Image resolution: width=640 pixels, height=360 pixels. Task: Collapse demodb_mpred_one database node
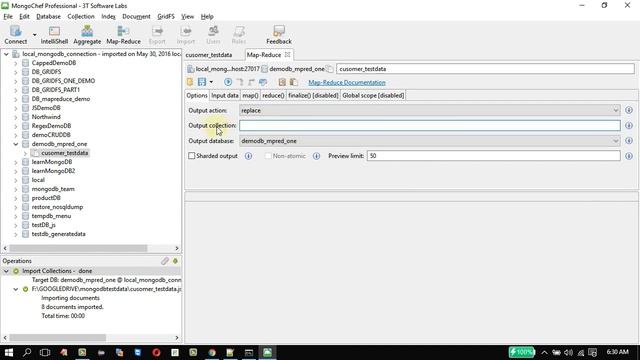click(x=16, y=144)
